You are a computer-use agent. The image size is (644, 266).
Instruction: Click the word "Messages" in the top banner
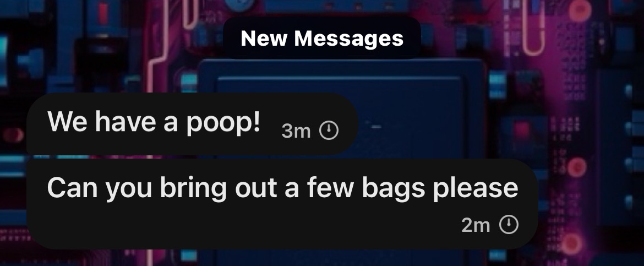tap(349, 38)
